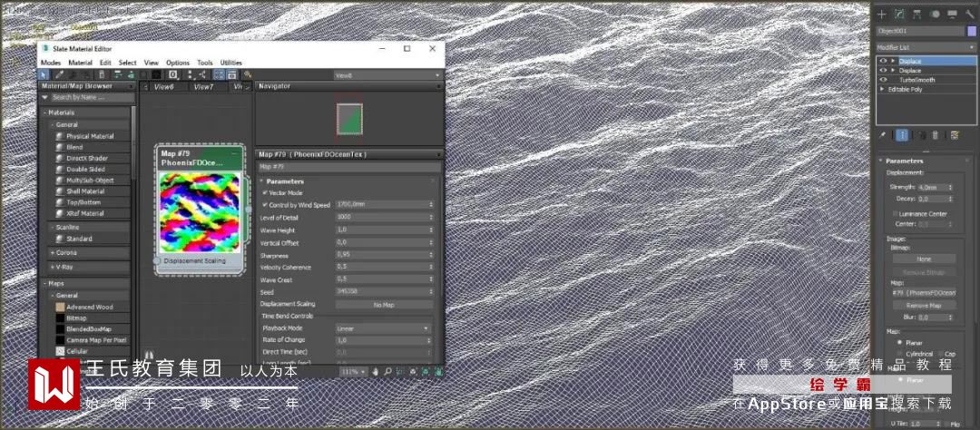
Task: Open the Create tab plus icon in command panel
Action: [883, 14]
